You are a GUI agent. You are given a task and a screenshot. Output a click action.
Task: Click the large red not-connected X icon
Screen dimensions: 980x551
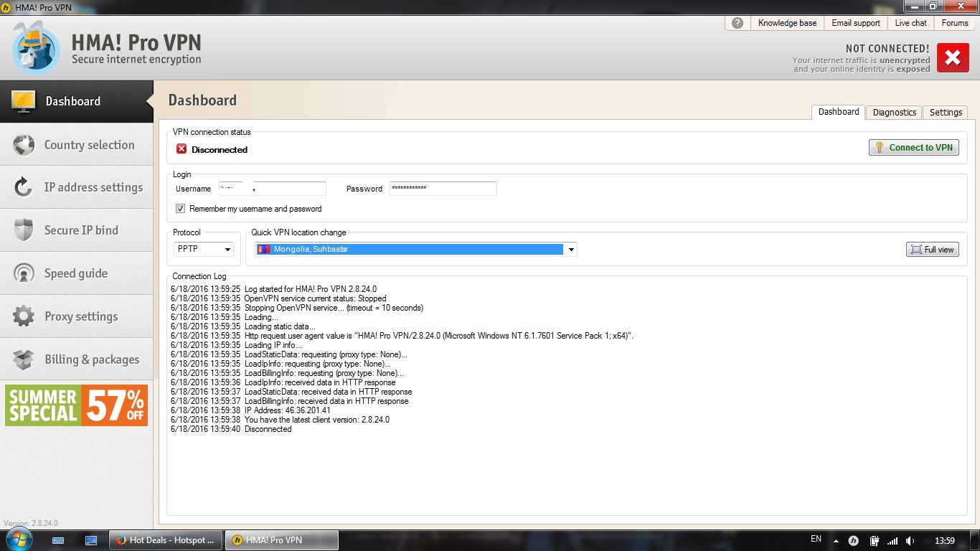pyautogui.click(x=953, y=58)
